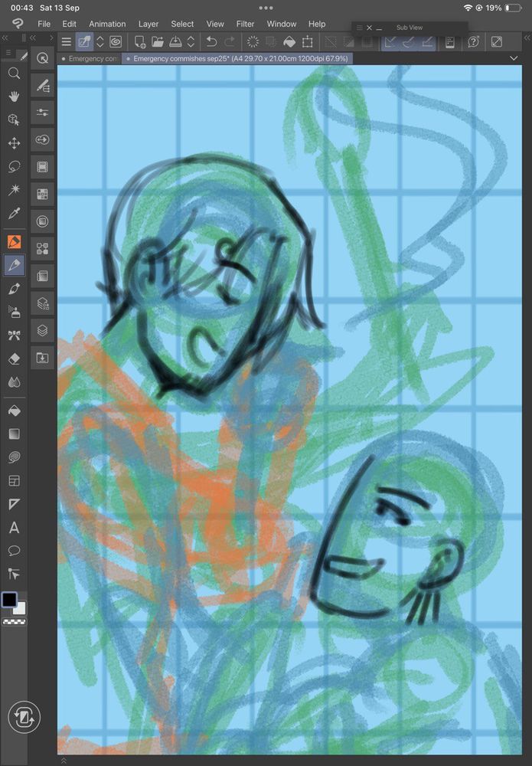532x766 pixels.
Task: Select the Zoom magnifier tool
Action: (14, 74)
